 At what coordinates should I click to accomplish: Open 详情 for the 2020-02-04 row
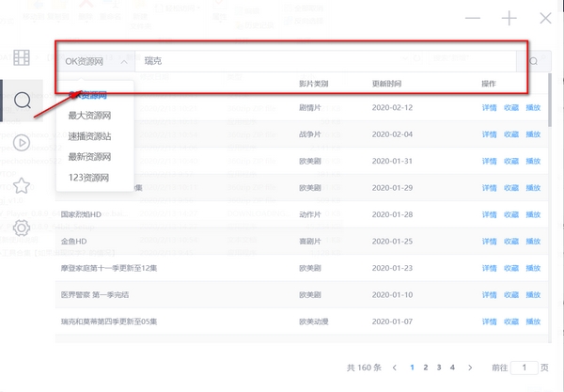click(x=489, y=134)
